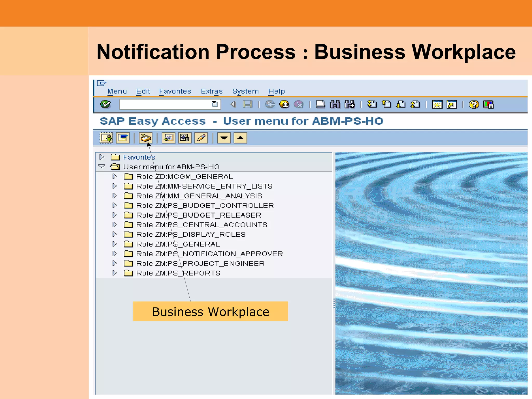The width and height of the screenshot is (532, 399).
Task: Click the Customize Local Layout icon
Action: (x=488, y=104)
